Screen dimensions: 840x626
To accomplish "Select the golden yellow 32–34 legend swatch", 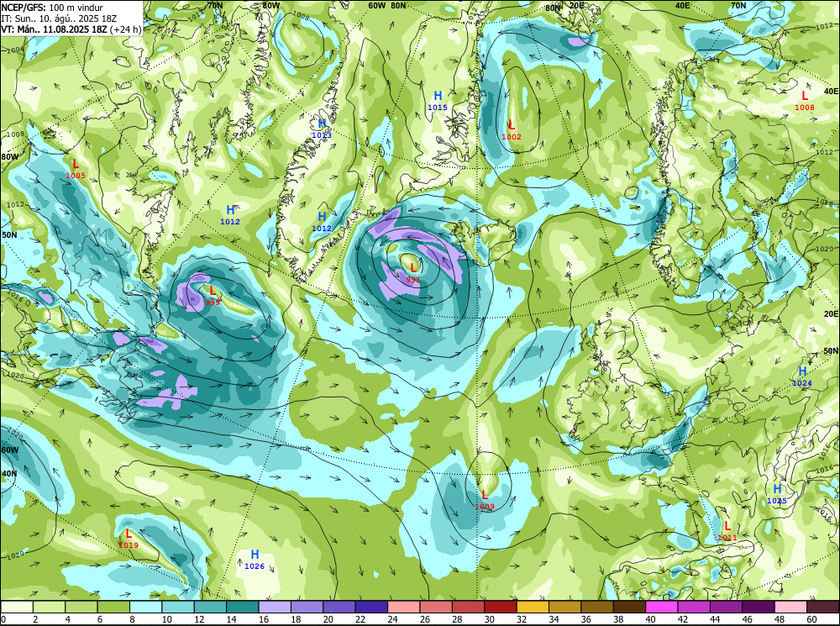I will click(533, 607).
